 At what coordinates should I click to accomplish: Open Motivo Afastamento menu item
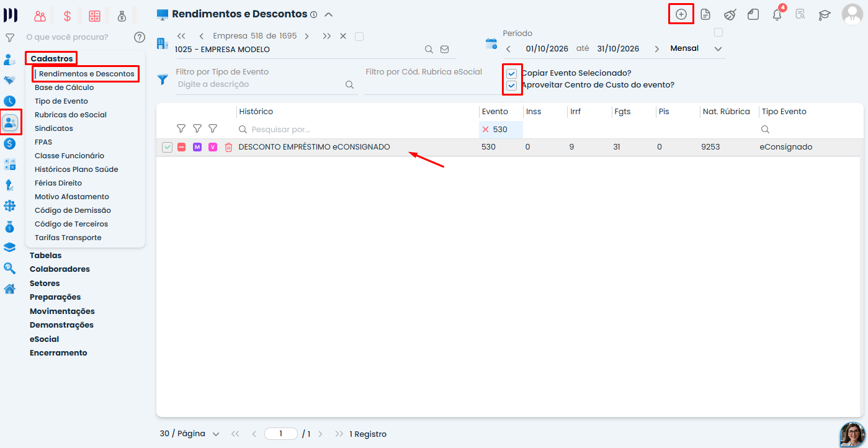tap(72, 197)
